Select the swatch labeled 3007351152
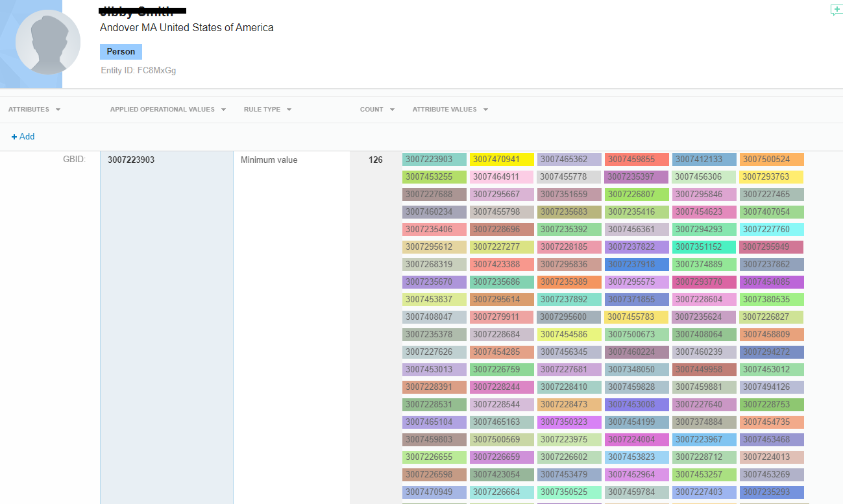This screenshot has width=843, height=504. click(x=704, y=247)
